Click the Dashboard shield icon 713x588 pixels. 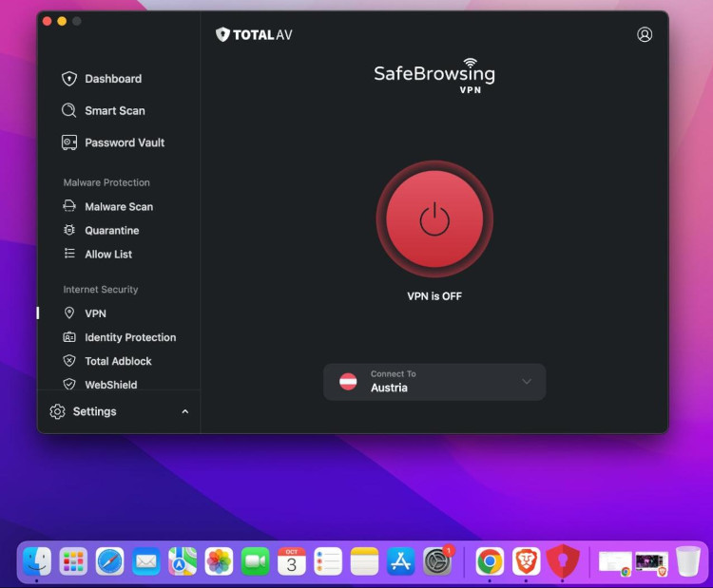(x=69, y=79)
